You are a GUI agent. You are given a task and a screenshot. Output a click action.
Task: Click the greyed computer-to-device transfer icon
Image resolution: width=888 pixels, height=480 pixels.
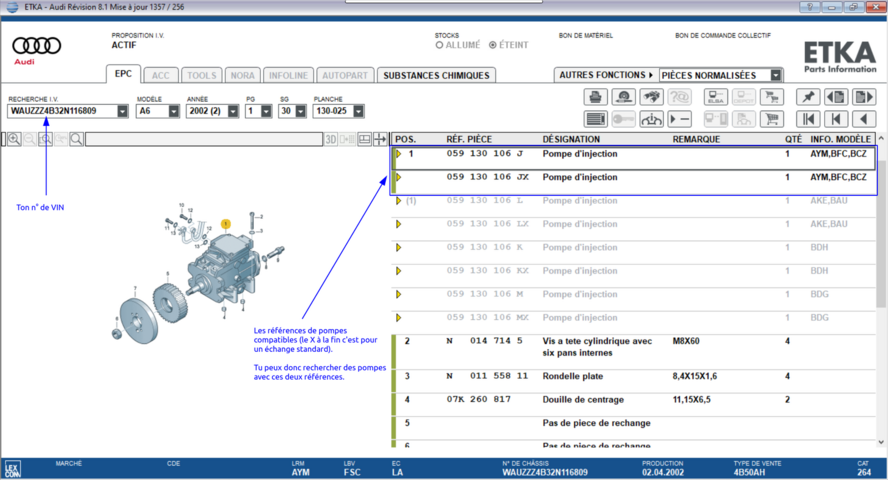tap(716, 119)
